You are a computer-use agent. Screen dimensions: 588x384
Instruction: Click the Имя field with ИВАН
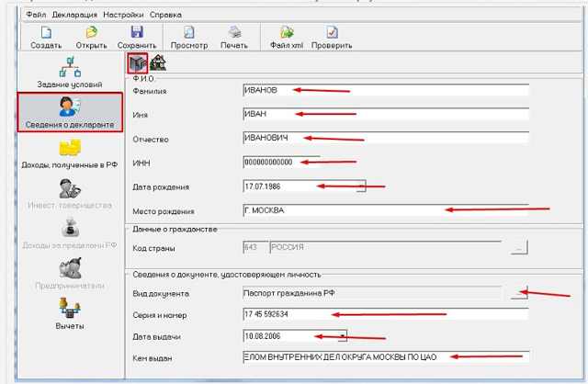click(386, 114)
